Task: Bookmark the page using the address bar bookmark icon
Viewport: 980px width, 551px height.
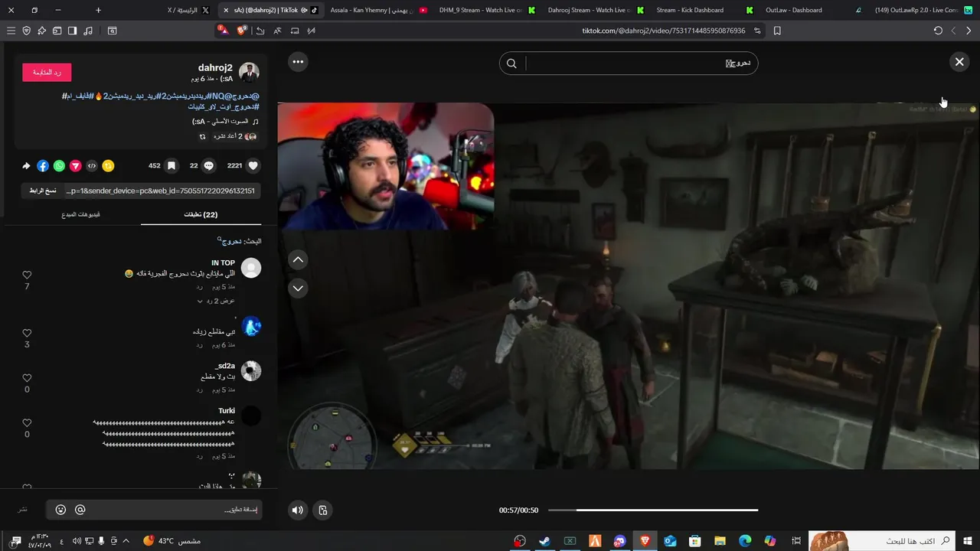Action: [777, 31]
